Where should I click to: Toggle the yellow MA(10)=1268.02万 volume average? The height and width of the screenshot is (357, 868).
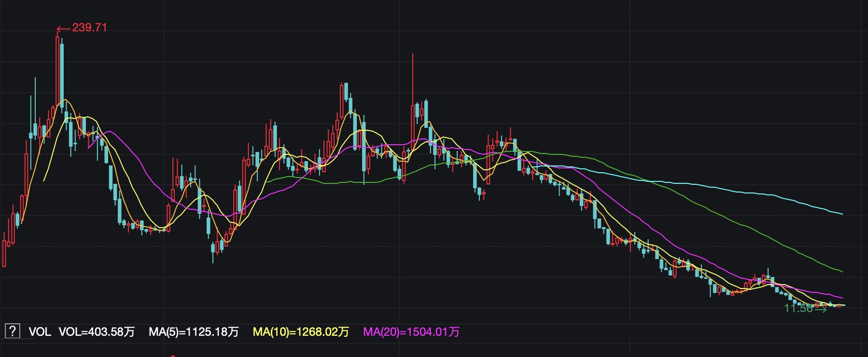click(301, 332)
